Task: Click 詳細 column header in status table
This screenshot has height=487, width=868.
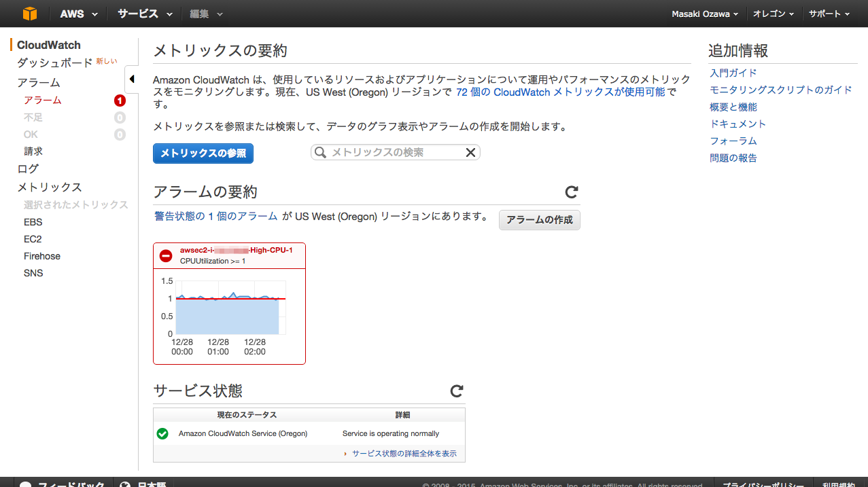Action: [403, 414]
